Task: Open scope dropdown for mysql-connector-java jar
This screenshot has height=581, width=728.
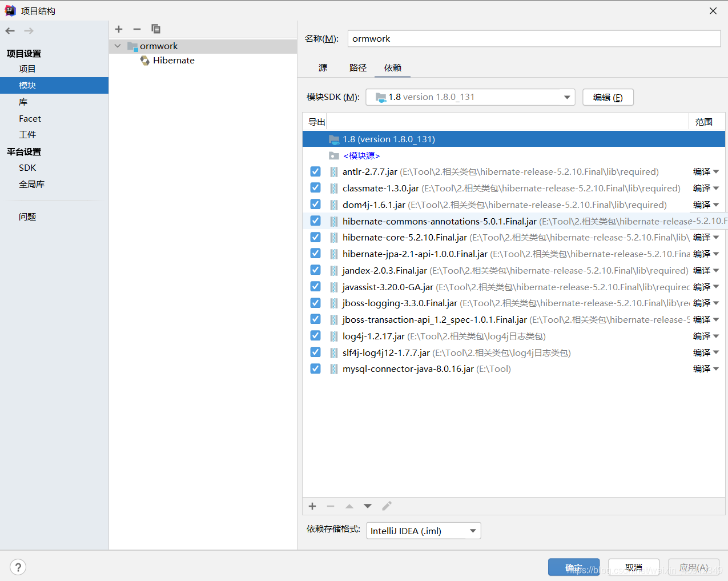Action: [706, 369]
